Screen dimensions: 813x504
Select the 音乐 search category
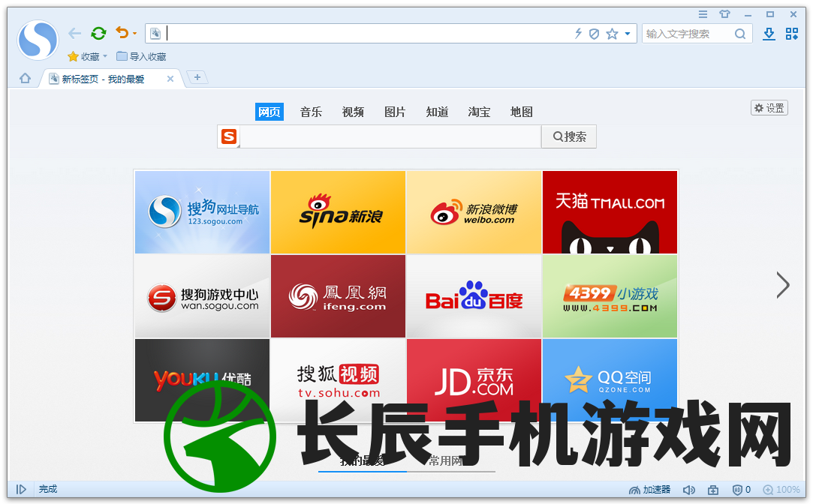311,112
